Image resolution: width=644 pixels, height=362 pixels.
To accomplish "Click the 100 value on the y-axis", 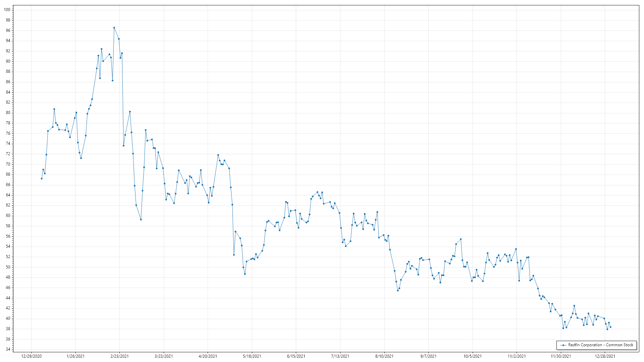I will 7,10.
